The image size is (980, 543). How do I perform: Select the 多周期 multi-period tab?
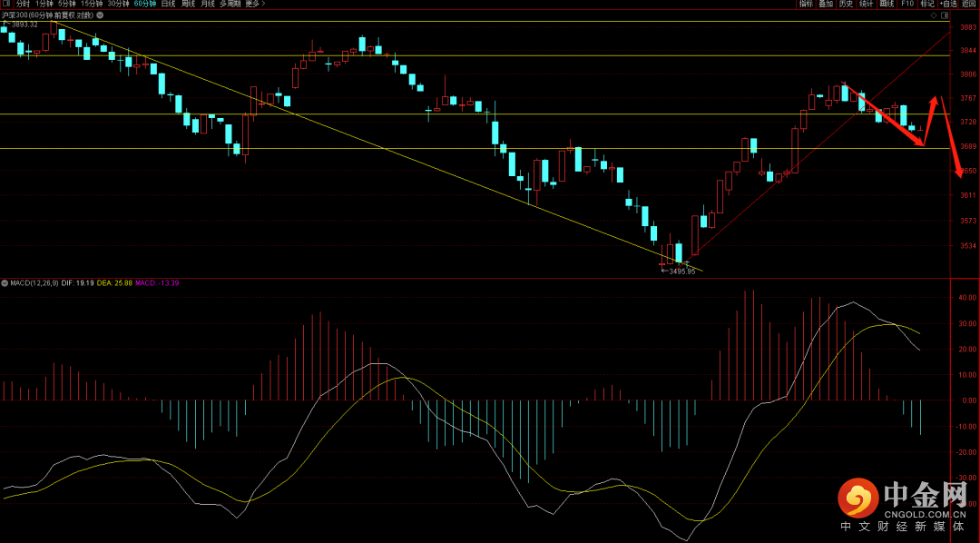[x=230, y=4]
